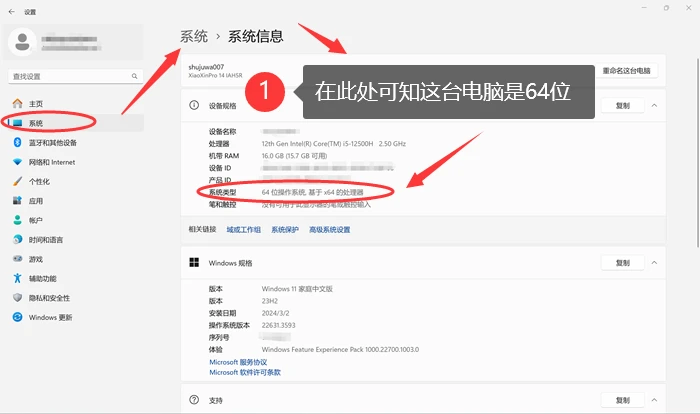Image resolution: width=700 pixels, height=414 pixels.
Task: Click the 个性化 paintbrush icon
Action: pyautogui.click(x=17, y=181)
